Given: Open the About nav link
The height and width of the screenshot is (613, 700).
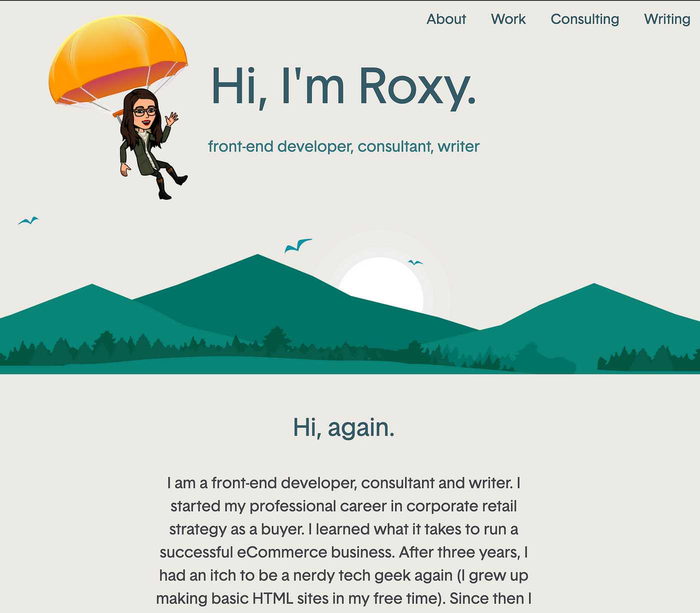Looking at the screenshot, I should click(x=446, y=19).
